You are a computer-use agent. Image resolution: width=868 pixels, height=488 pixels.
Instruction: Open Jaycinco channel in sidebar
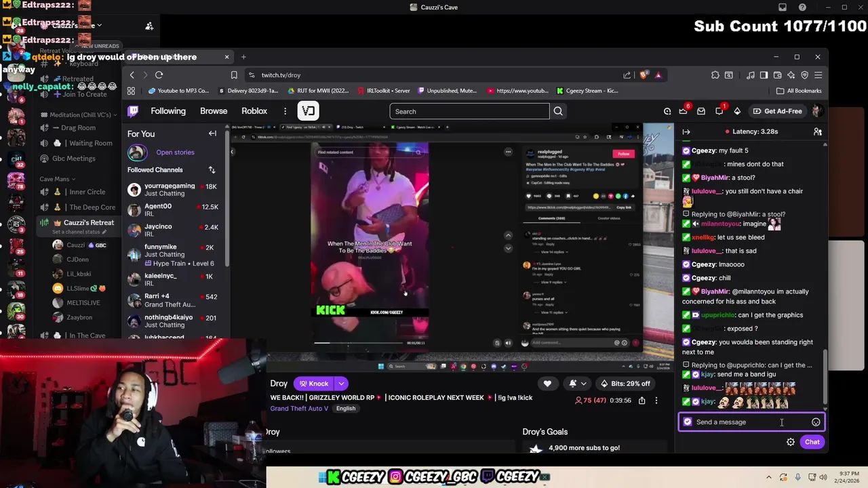click(175, 230)
